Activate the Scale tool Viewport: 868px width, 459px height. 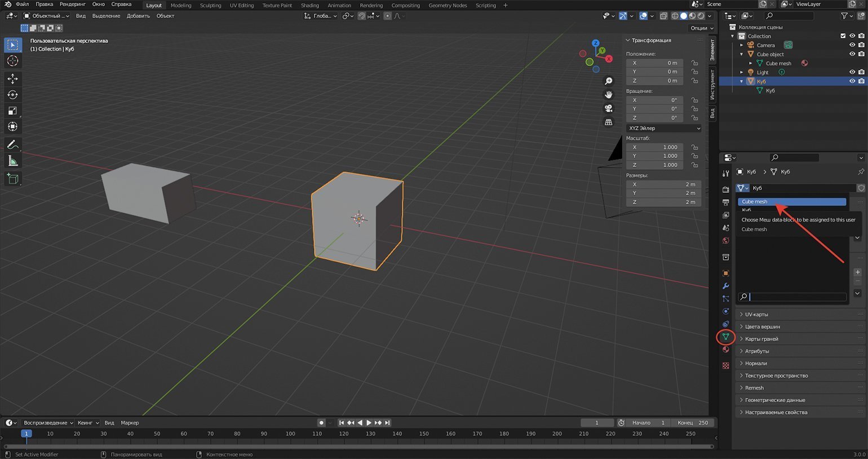12,111
